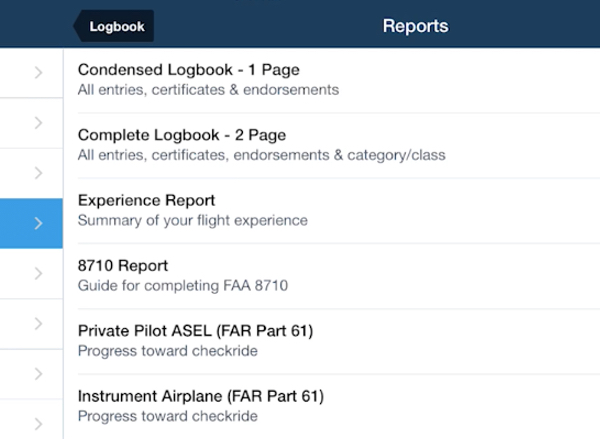Screen dimensions: 600x439
Task: Click the sidebar chevron level with Complete Logbook title
Action: coord(38,123)
